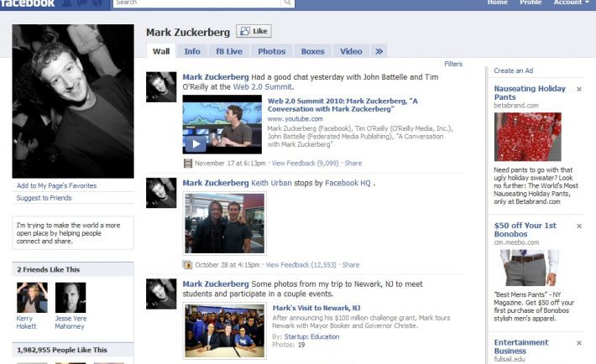The height and width of the screenshot is (364, 596).
Task: Open the Nauseating Holiday Pants ad title
Action: [530, 93]
